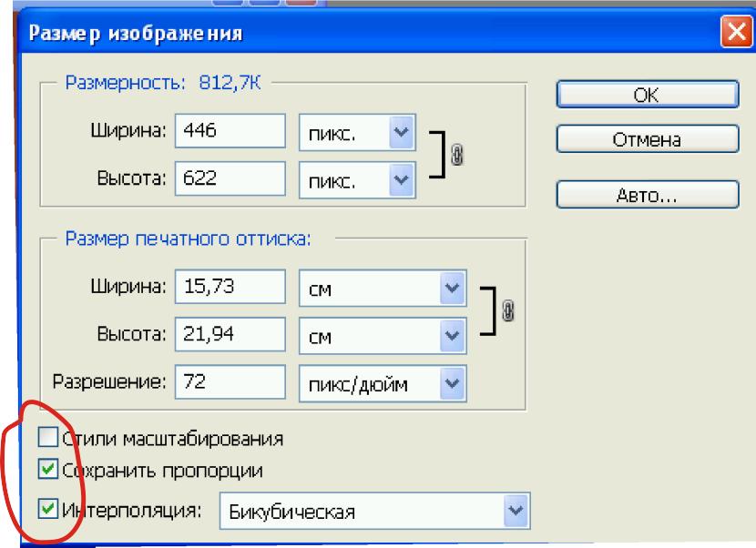Click the pixel dimensions chain link icon
Viewport: 756px width, 548px height.
pos(456,155)
